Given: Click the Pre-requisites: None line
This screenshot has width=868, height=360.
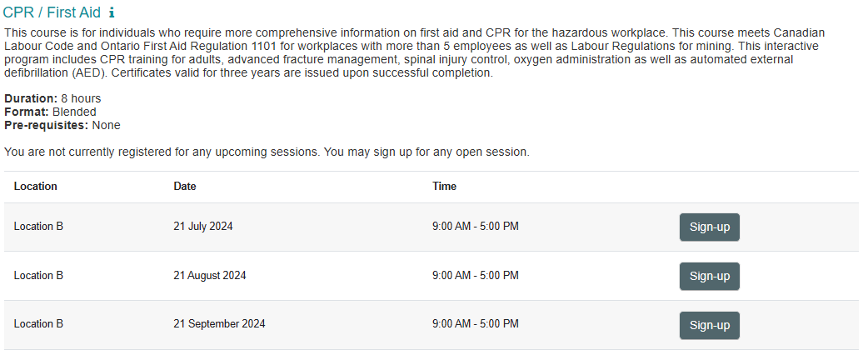Looking at the screenshot, I should [62, 125].
